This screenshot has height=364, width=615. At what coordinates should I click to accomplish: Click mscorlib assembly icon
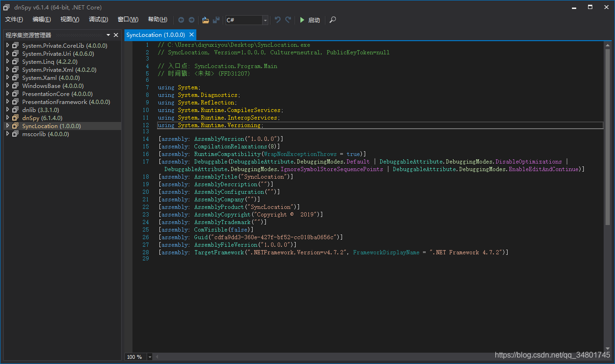16,134
